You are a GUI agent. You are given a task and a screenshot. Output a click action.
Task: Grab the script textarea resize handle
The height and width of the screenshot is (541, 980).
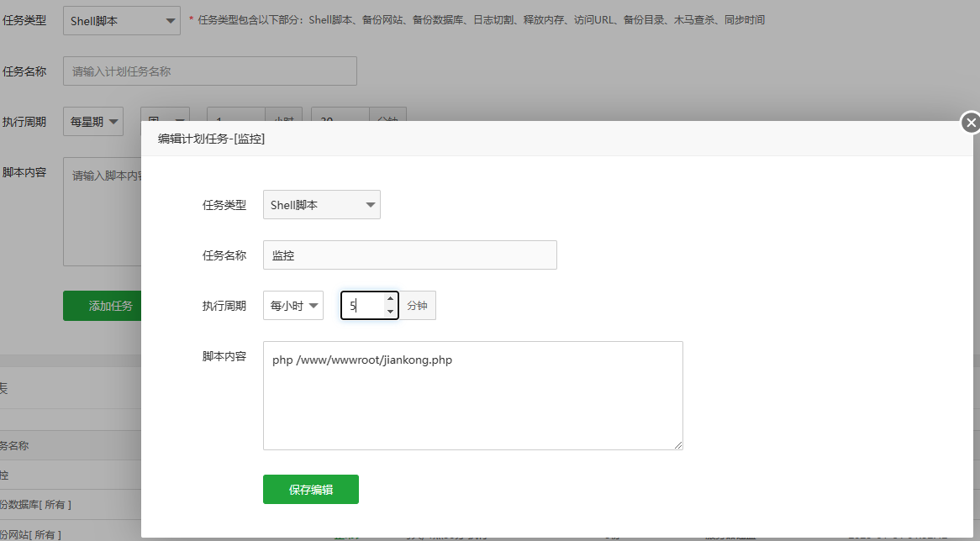[678, 445]
